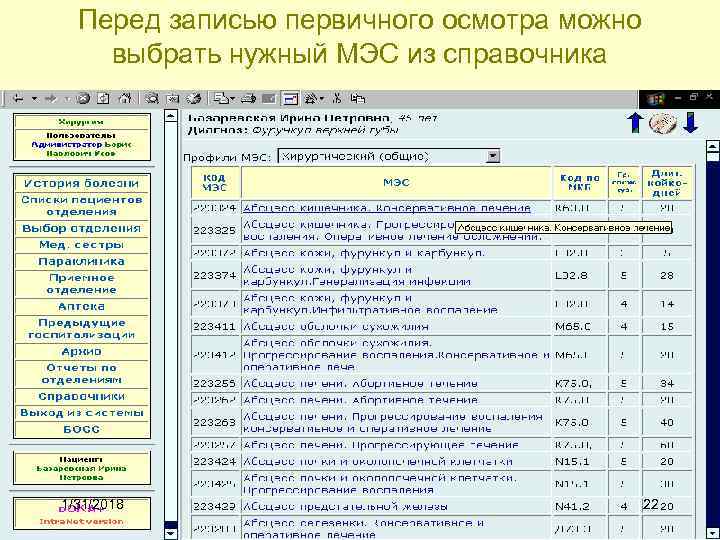The width and height of the screenshot is (720, 540).
Task: Open the Favorites toolbar icon
Action: 173,99
